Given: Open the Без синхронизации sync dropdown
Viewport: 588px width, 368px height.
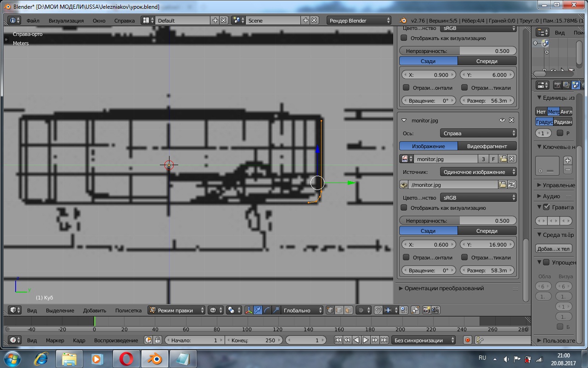Looking at the screenshot, I should pos(424,340).
